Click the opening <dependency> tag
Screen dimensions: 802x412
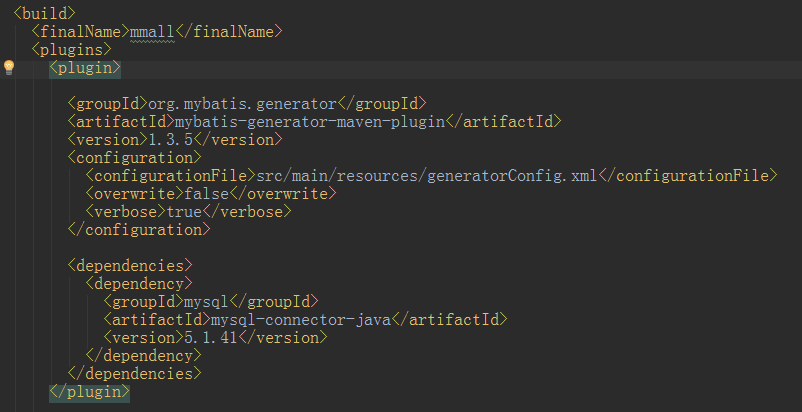139,284
